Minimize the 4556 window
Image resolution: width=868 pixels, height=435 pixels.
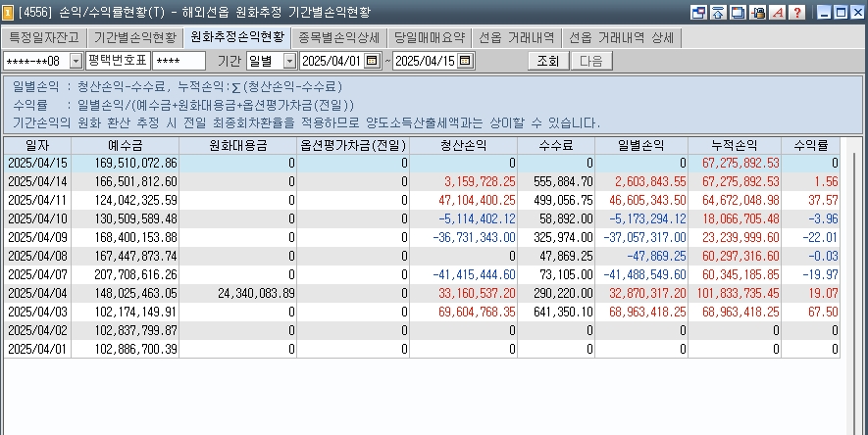click(823, 12)
